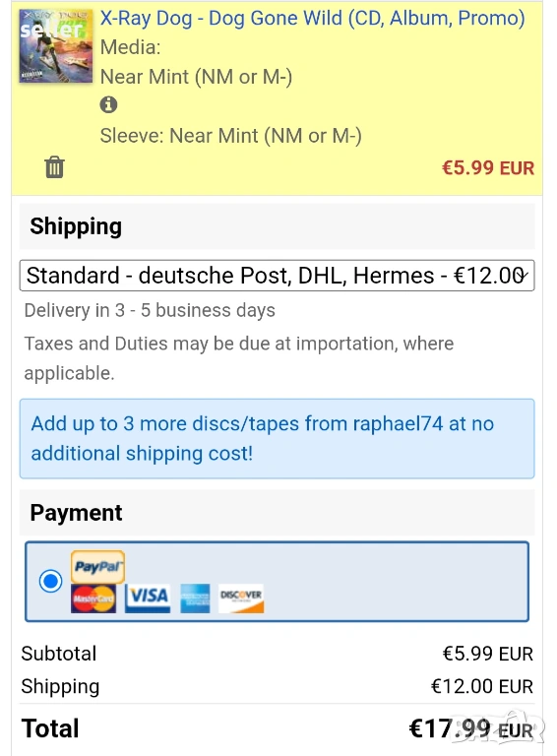Click the payment option box with card logos
This screenshot has height=756, width=557.
(x=278, y=582)
